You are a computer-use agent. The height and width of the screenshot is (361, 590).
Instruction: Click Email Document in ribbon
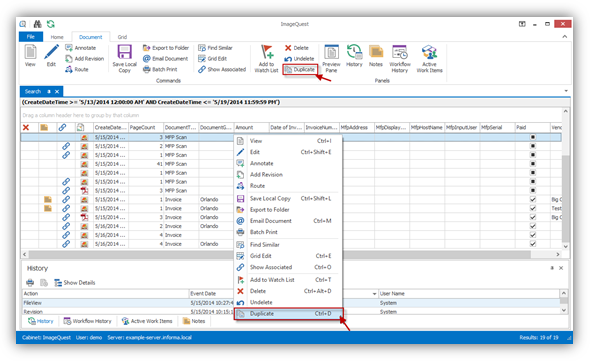165,59
